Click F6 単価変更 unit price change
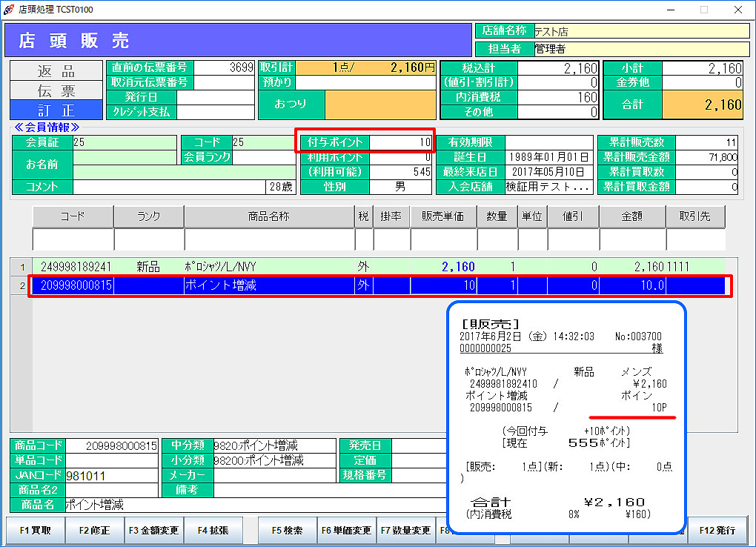 click(346, 531)
